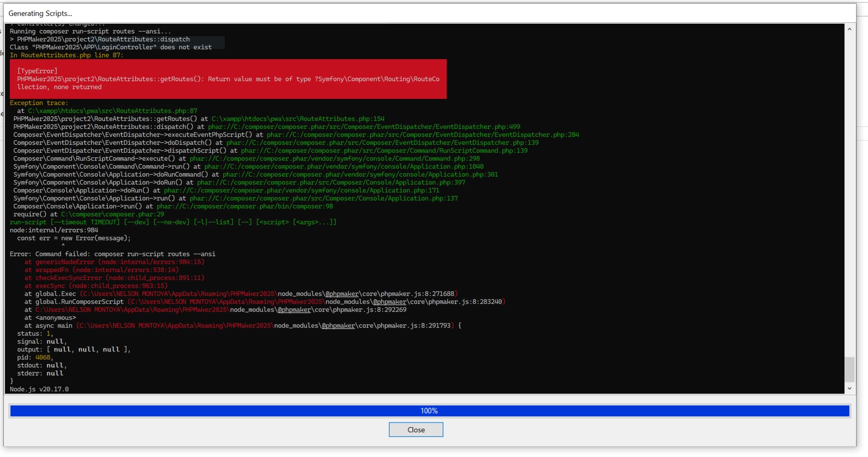868x457 pixels.
Task: Click the red TypeError message block
Action: tap(228, 79)
